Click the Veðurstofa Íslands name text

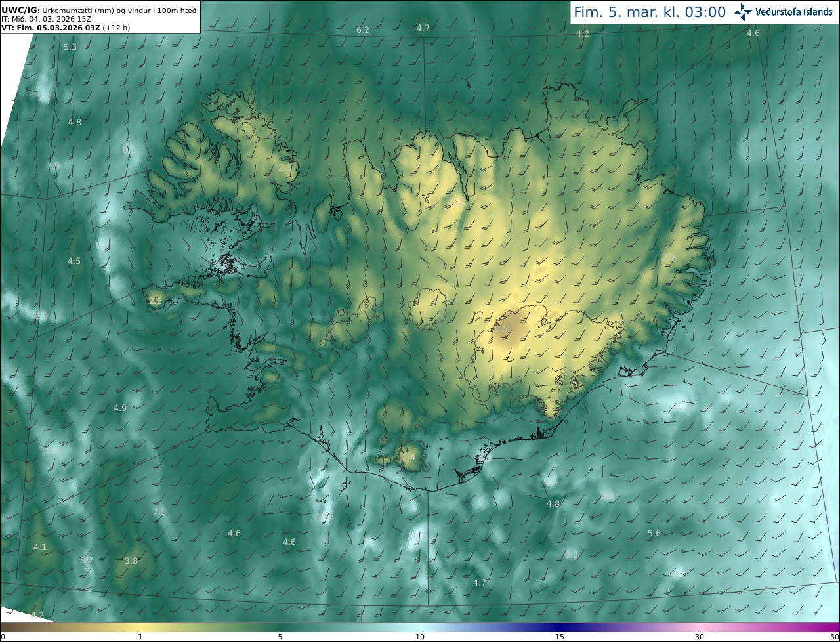click(x=794, y=12)
